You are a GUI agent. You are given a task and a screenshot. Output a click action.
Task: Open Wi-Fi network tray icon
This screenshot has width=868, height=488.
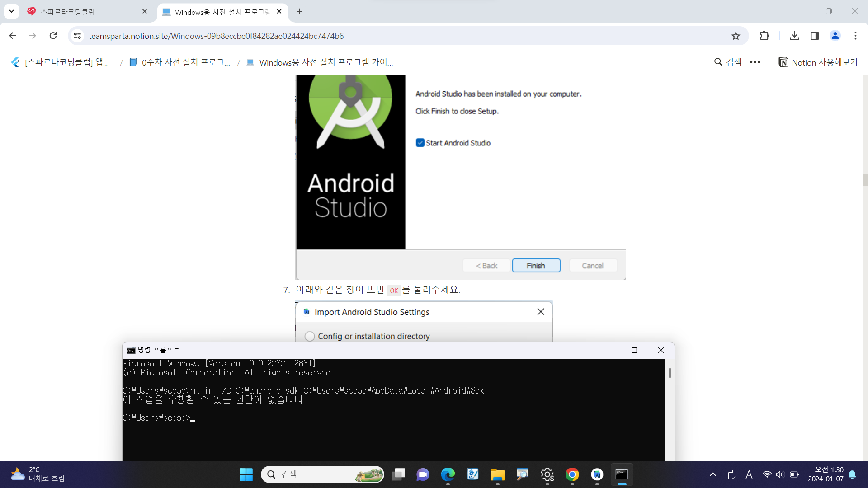767,474
